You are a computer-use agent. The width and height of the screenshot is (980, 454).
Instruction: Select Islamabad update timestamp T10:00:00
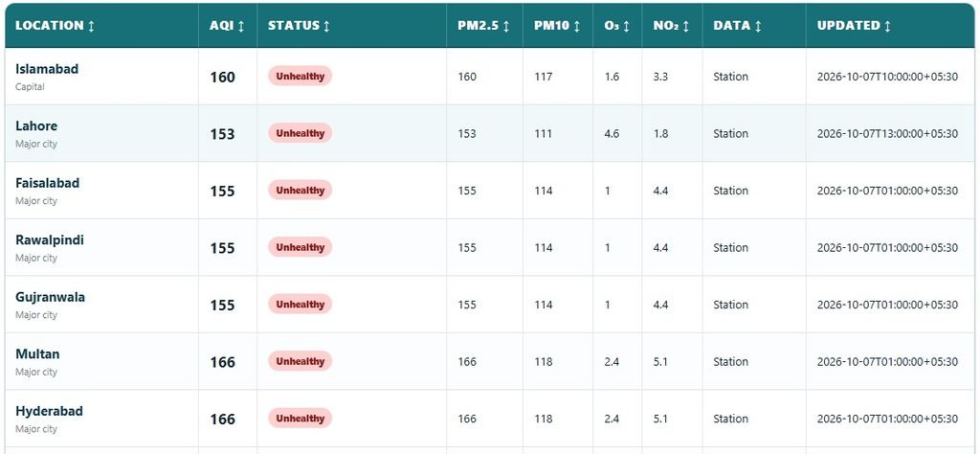coord(887,77)
